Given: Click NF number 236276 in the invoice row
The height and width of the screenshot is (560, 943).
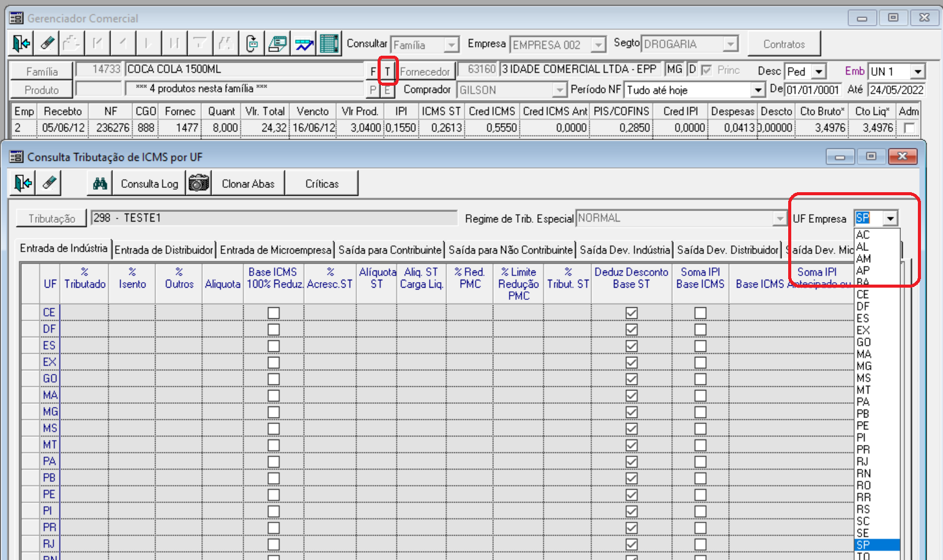Looking at the screenshot, I should tap(113, 127).
